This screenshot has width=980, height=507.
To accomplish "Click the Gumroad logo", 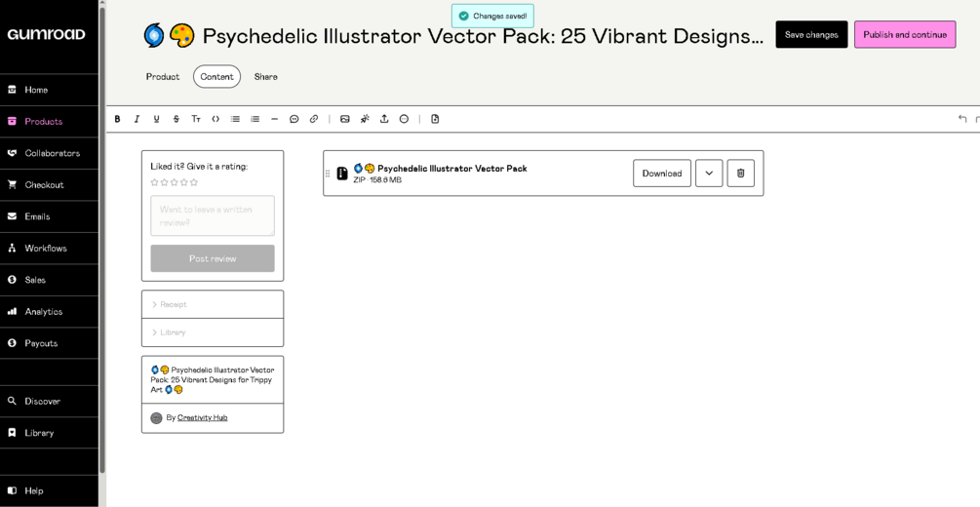I will point(46,34).
